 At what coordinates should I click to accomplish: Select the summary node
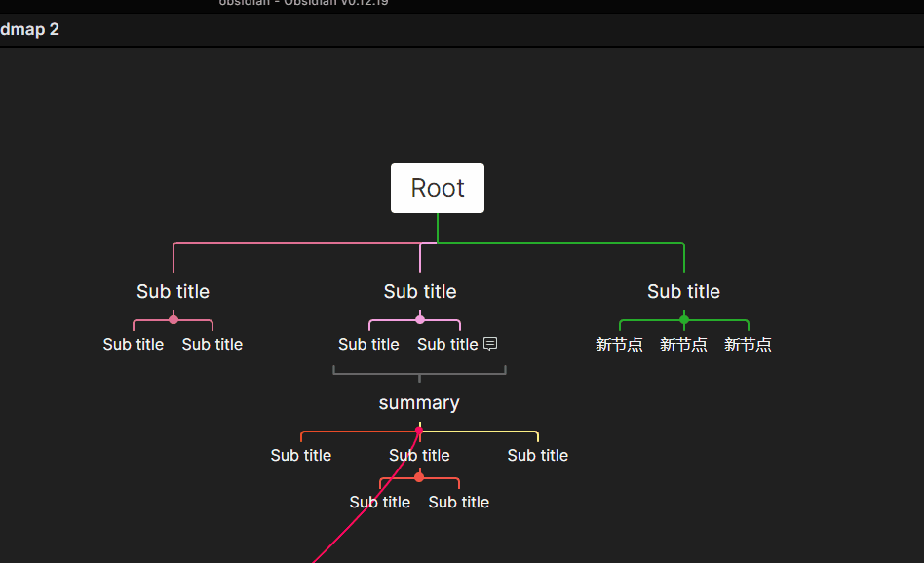419,403
